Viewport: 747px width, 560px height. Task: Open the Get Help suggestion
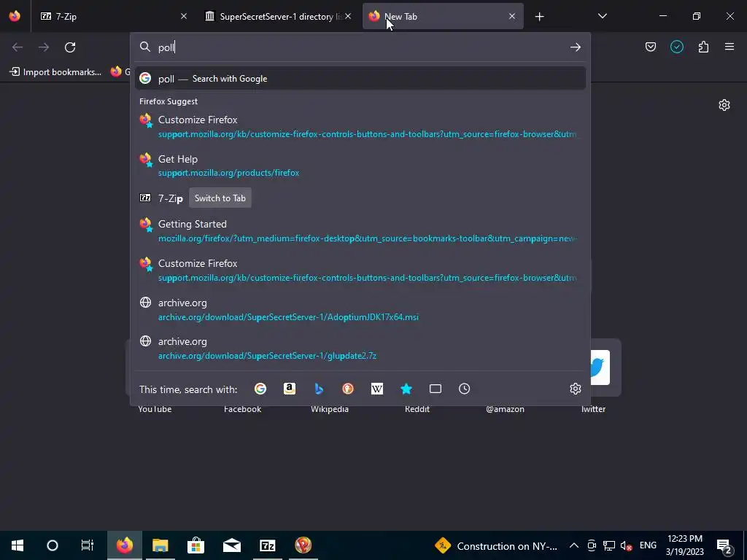[360, 166]
